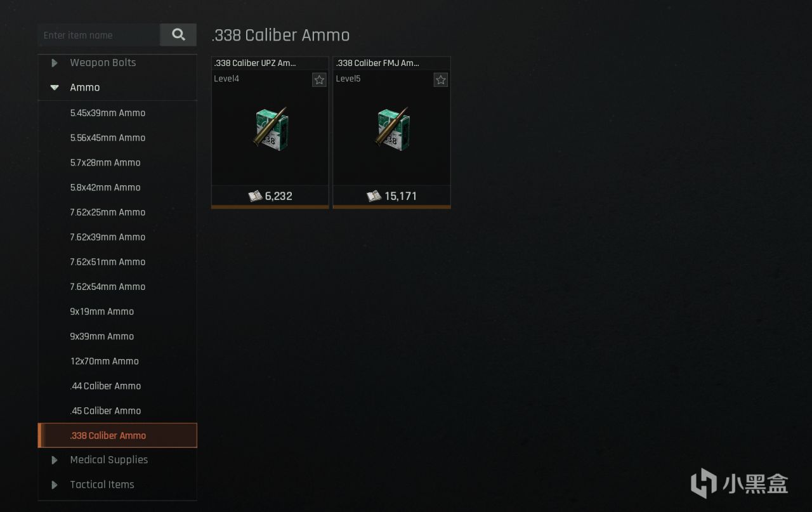Image resolution: width=812 pixels, height=512 pixels.
Task: Expand the Medical Supplies category arrow
Action: click(x=55, y=460)
